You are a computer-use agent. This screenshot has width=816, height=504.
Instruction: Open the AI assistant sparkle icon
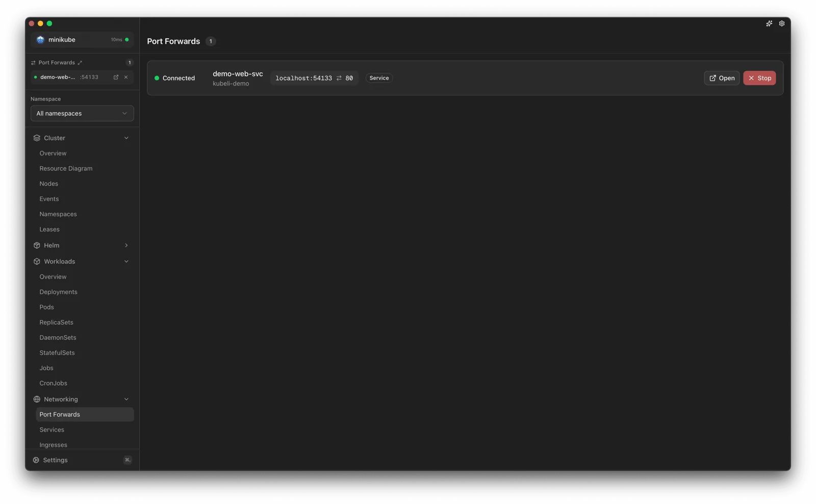pyautogui.click(x=769, y=23)
